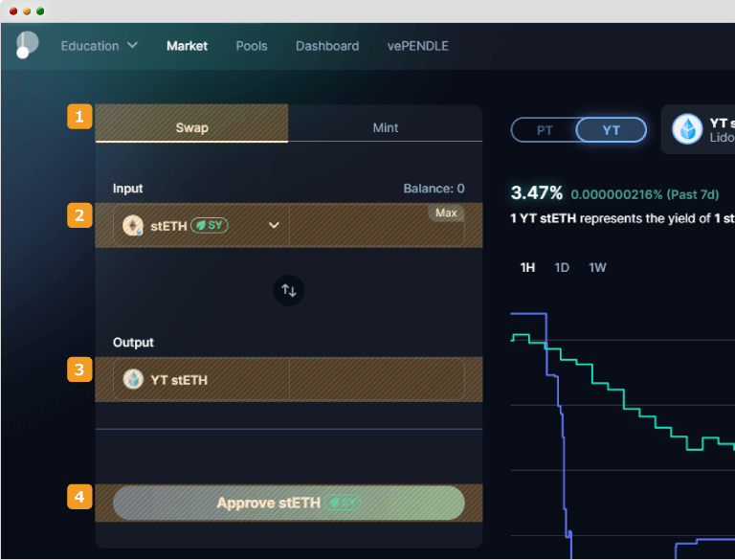Image resolution: width=735 pixels, height=560 pixels.
Task: Select the 1W chart timeframe
Action: (x=597, y=267)
